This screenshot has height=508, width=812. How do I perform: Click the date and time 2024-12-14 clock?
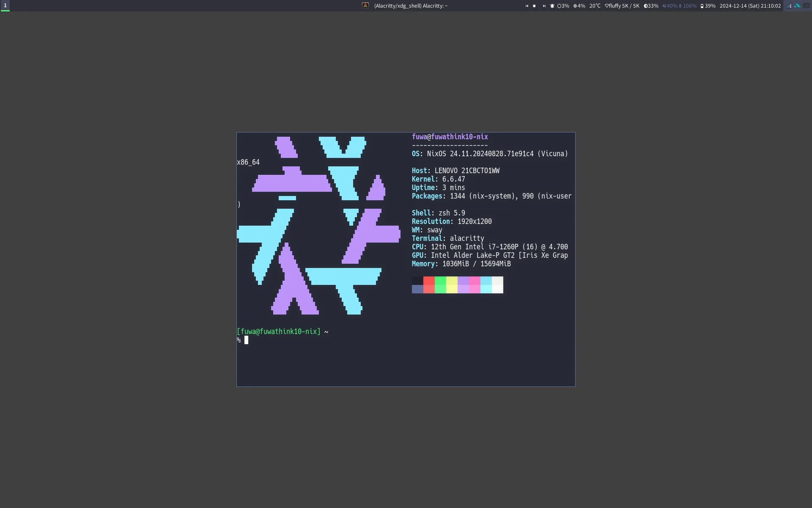(750, 6)
